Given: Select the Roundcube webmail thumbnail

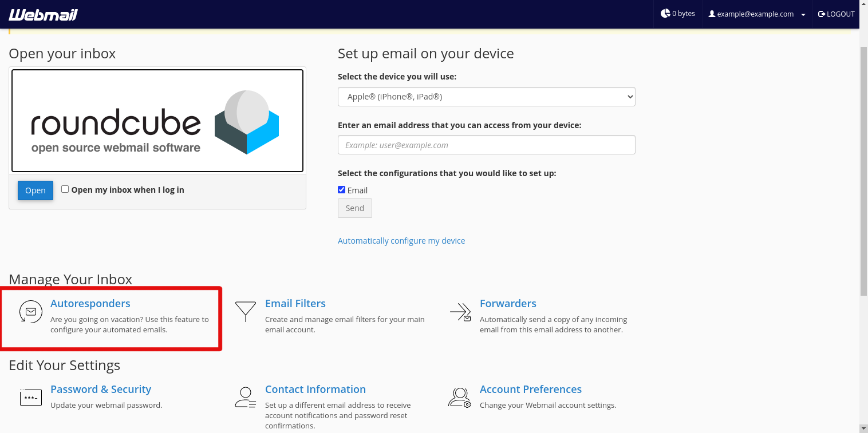Looking at the screenshot, I should coord(157,121).
